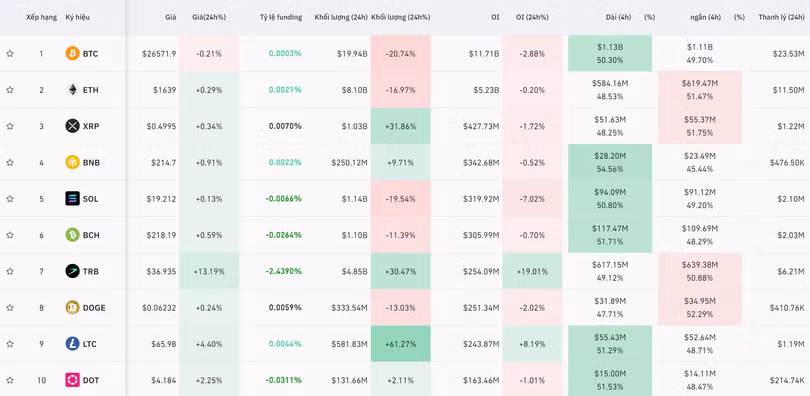This screenshot has width=810, height=396.
Task: Open the BCH symbol link
Action: [91, 235]
